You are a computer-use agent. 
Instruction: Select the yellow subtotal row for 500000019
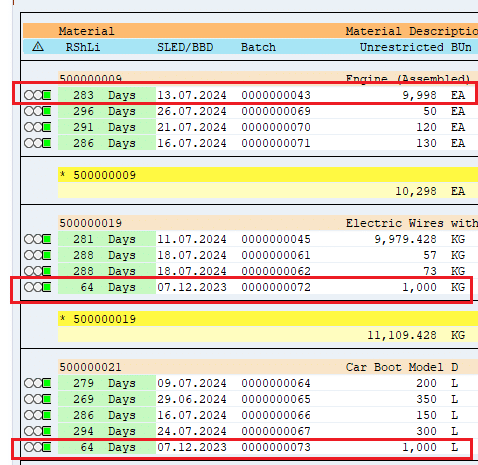click(x=268, y=319)
